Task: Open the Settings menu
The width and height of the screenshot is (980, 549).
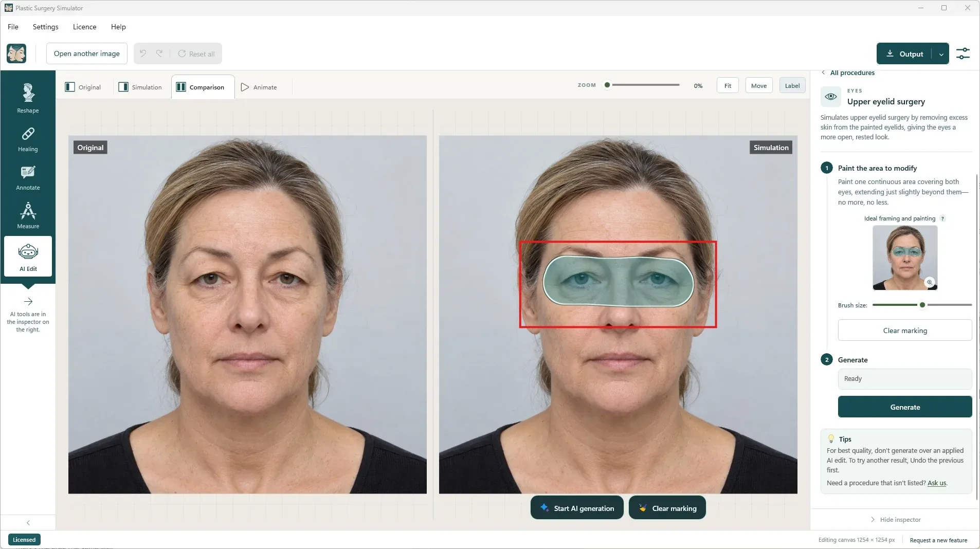Action: [x=45, y=27]
